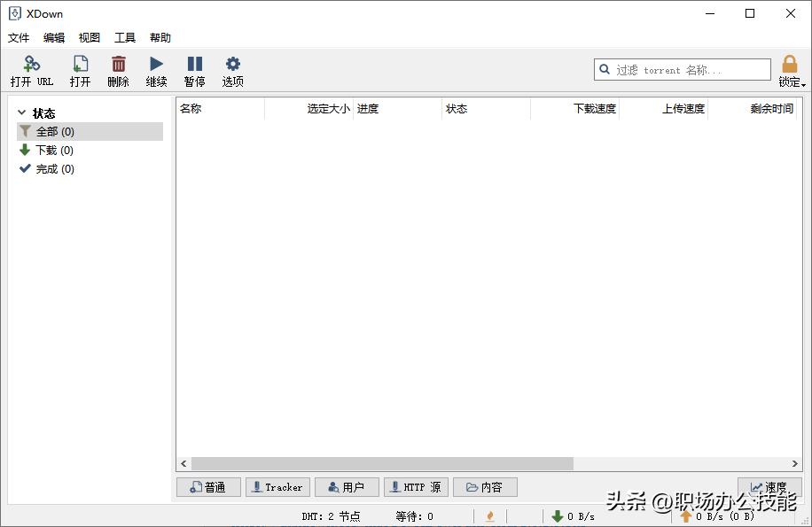
Task: Open the 工具 menu
Action: [125, 38]
